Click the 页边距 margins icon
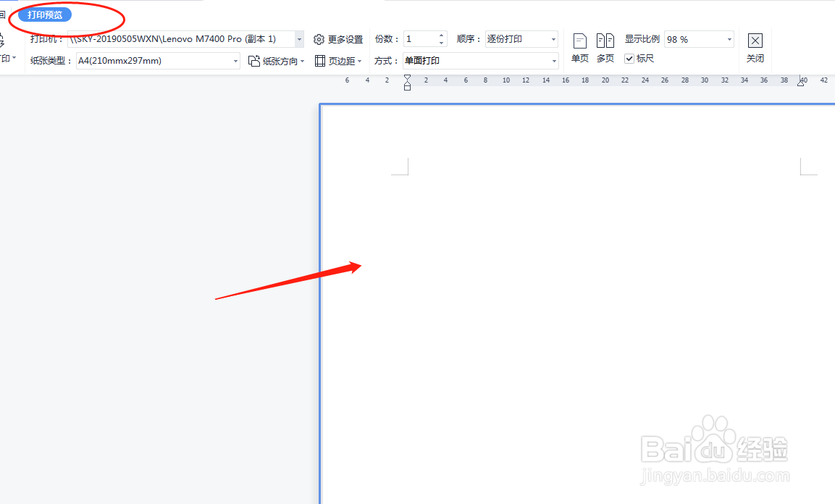Image resolution: width=835 pixels, height=504 pixels. (319, 61)
